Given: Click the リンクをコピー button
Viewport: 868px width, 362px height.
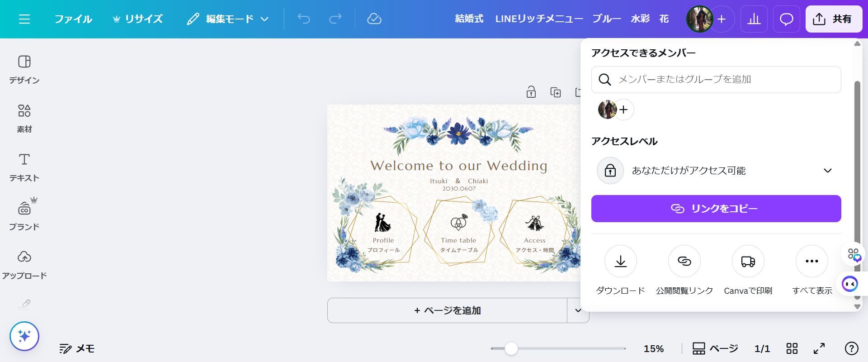Looking at the screenshot, I should (x=716, y=209).
